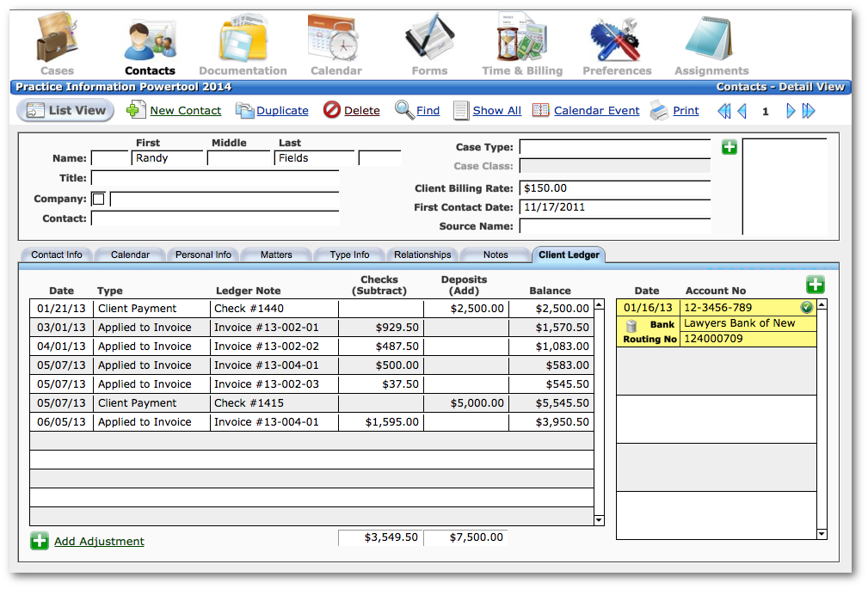868x589 pixels.
Task: Click the Calendar Event icon
Action: point(540,110)
